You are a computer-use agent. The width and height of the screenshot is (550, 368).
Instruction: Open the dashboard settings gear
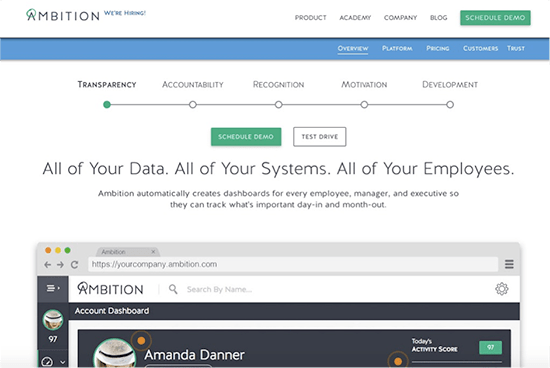coord(502,289)
